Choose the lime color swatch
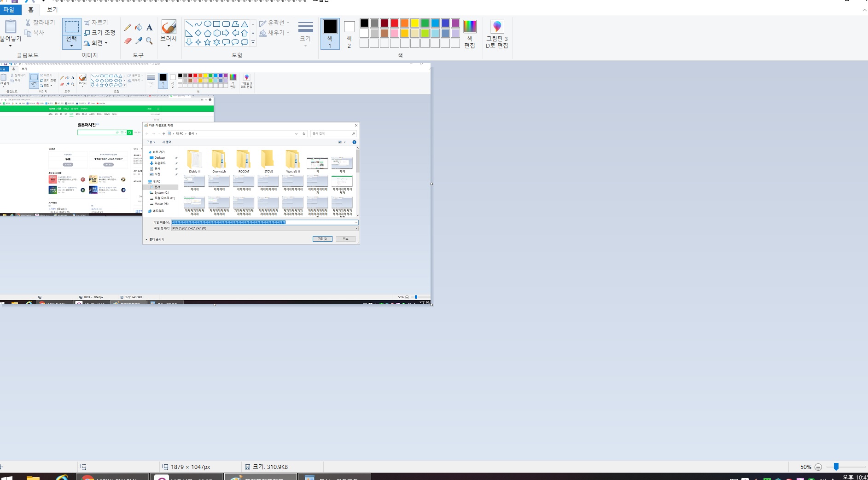Image resolution: width=868 pixels, height=480 pixels. [x=425, y=33]
